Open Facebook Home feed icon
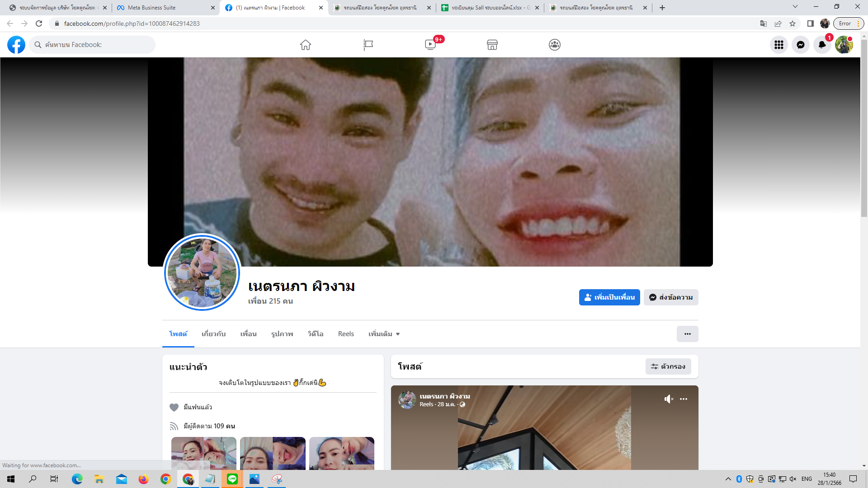The height and width of the screenshot is (488, 868). coord(306,45)
